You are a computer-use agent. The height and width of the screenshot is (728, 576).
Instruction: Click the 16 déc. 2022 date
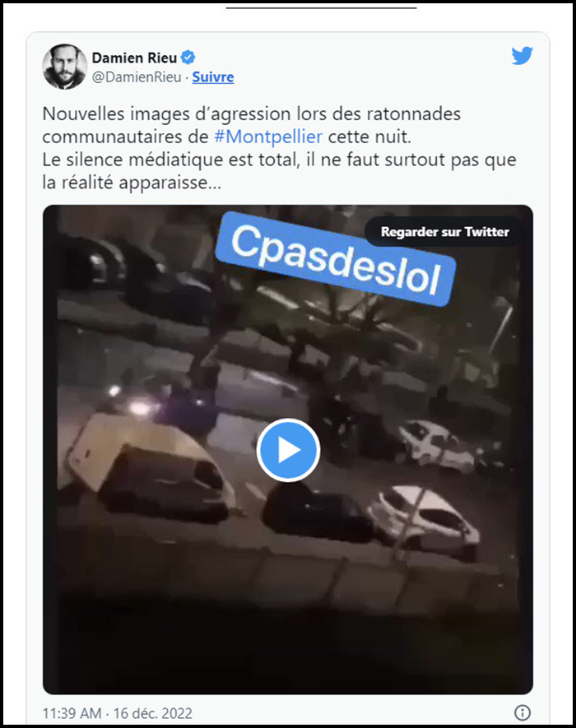click(x=153, y=713)
